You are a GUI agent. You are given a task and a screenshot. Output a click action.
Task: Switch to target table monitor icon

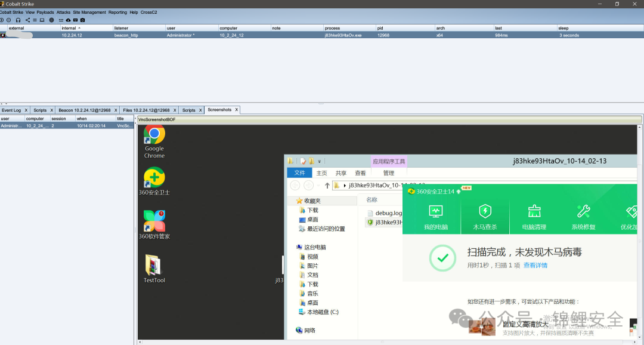point(42,20)
